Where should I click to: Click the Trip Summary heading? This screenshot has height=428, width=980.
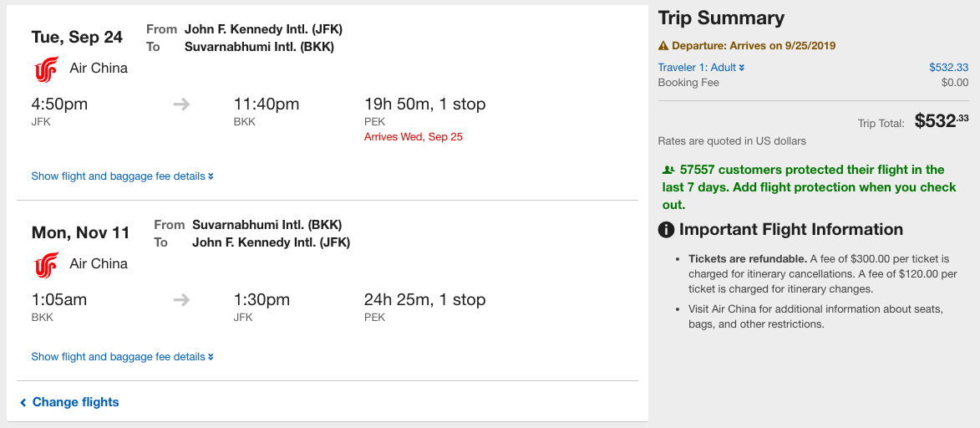(x=721, y=18)
